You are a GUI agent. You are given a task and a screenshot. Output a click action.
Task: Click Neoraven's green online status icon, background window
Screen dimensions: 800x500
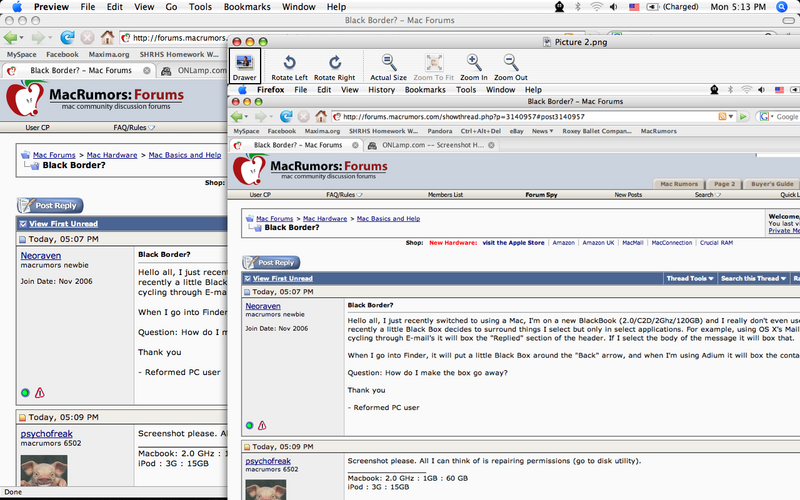25,393
